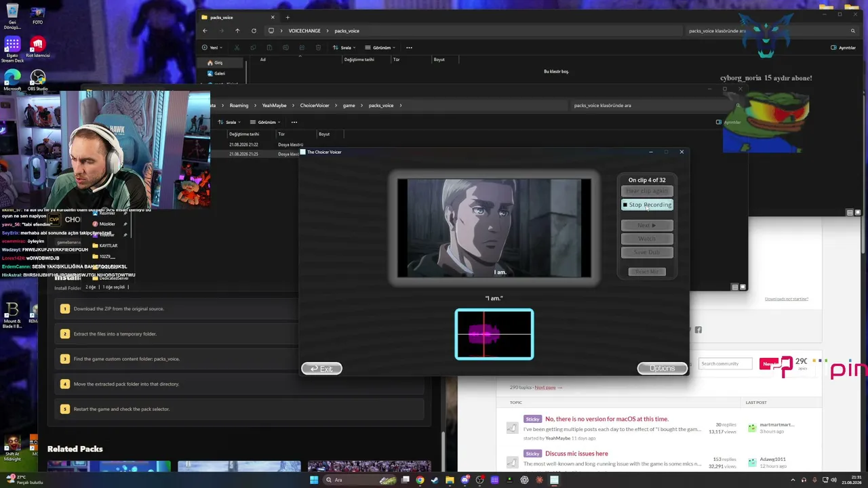Open the martmartmart last poster link
Screen dimensions: 868x488
click(x=776, y=425)
